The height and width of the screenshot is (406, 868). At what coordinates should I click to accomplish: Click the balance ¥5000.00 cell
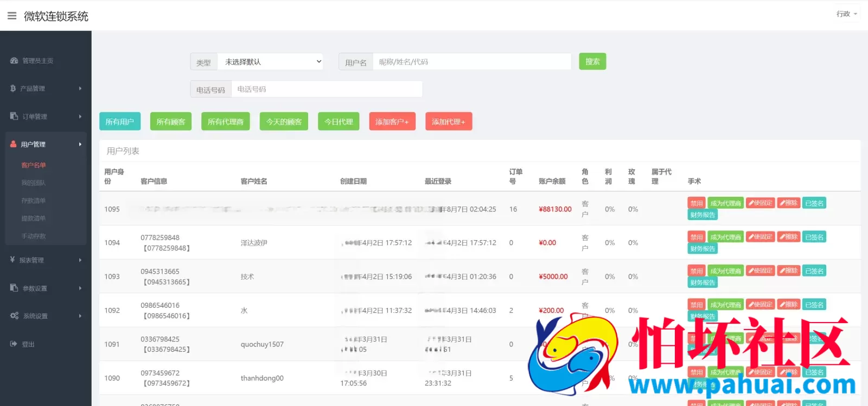click(x=553, y=276)
